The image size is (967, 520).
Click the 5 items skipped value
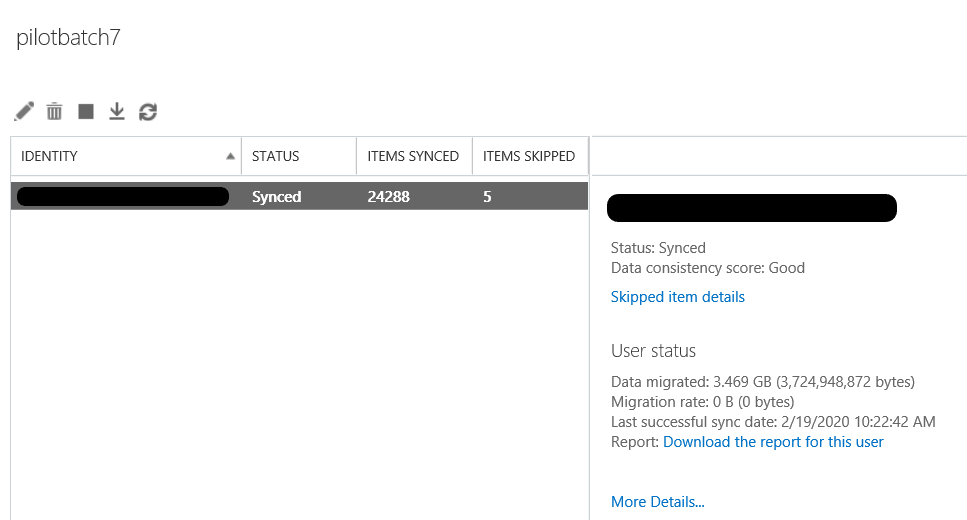487,197
